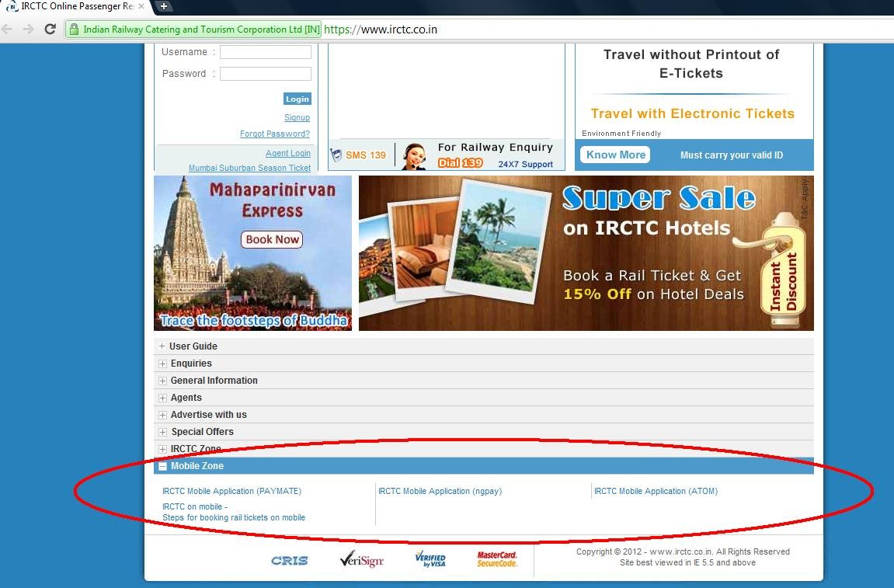Click the SMS 139 icon
The width and height of the screenshot is (894, 588).
coord(336,155)
